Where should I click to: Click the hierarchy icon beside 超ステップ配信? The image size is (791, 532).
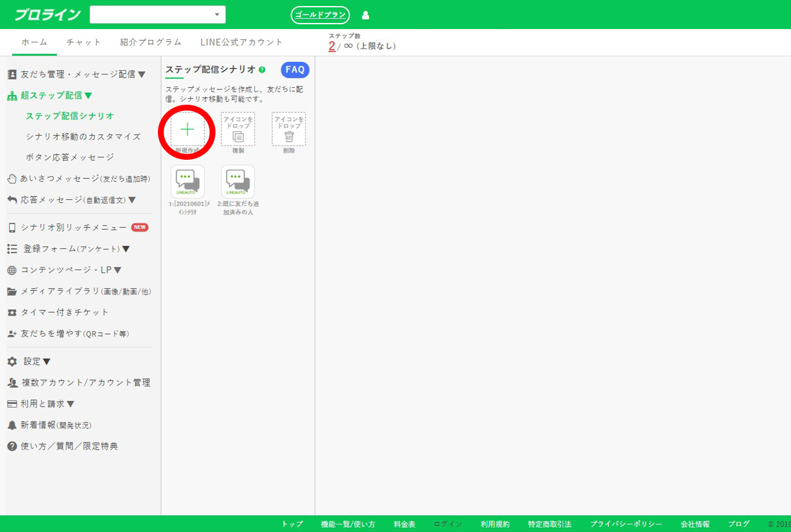pyautogui.click(x=12, y=96)
